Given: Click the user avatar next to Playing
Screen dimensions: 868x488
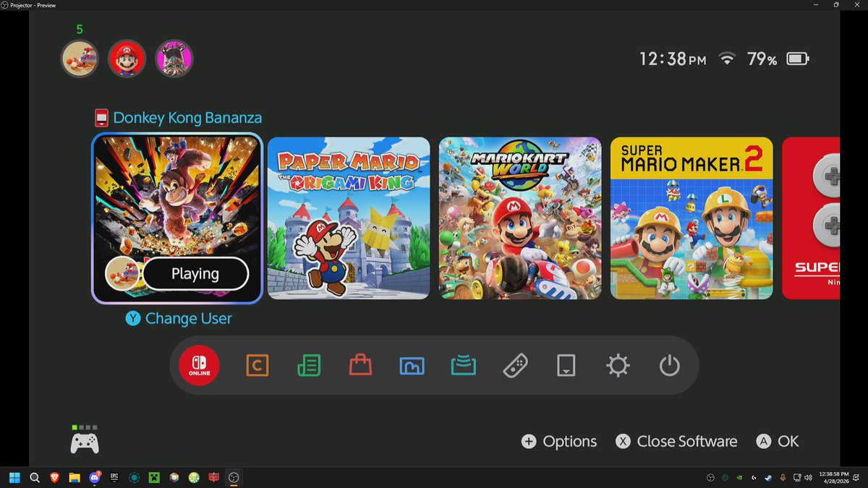Looking at the screenshot, I should tap(122, 274).
